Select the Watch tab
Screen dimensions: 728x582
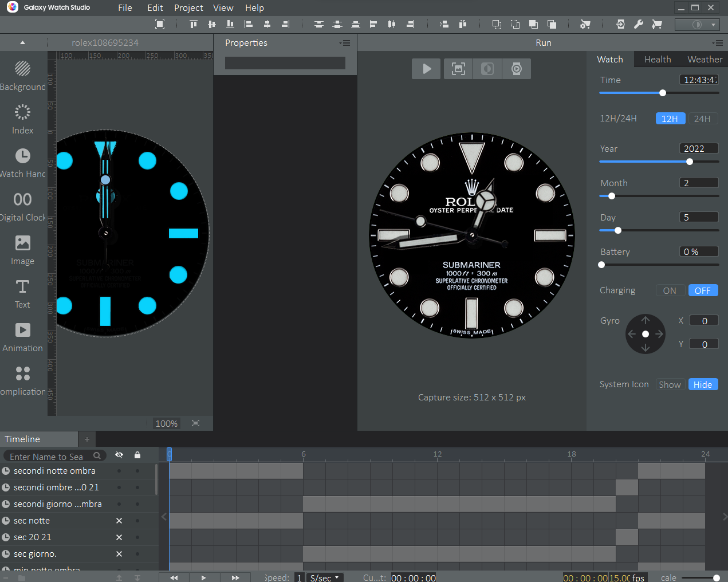point(610,60)
